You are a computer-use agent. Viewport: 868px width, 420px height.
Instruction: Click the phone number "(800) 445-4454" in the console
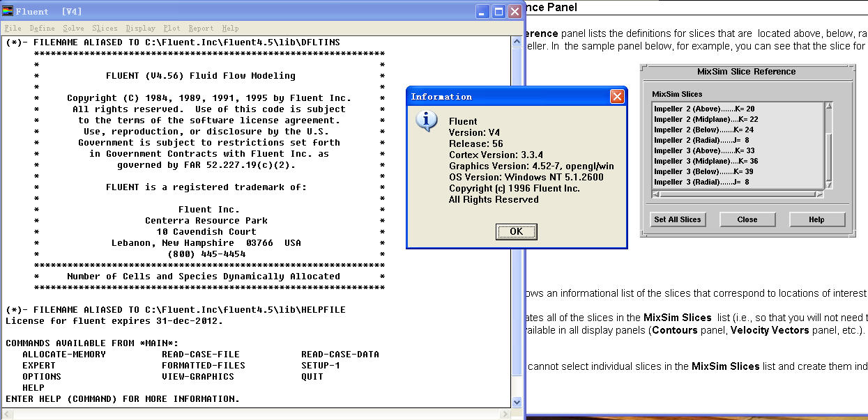point(206,254)
